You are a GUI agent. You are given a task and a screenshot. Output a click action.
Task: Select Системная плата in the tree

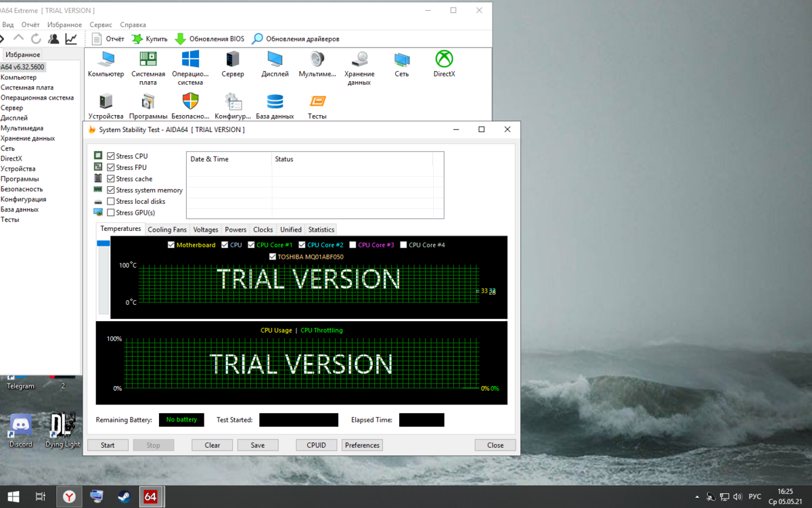pyautogui.click(x=27, y=87)
